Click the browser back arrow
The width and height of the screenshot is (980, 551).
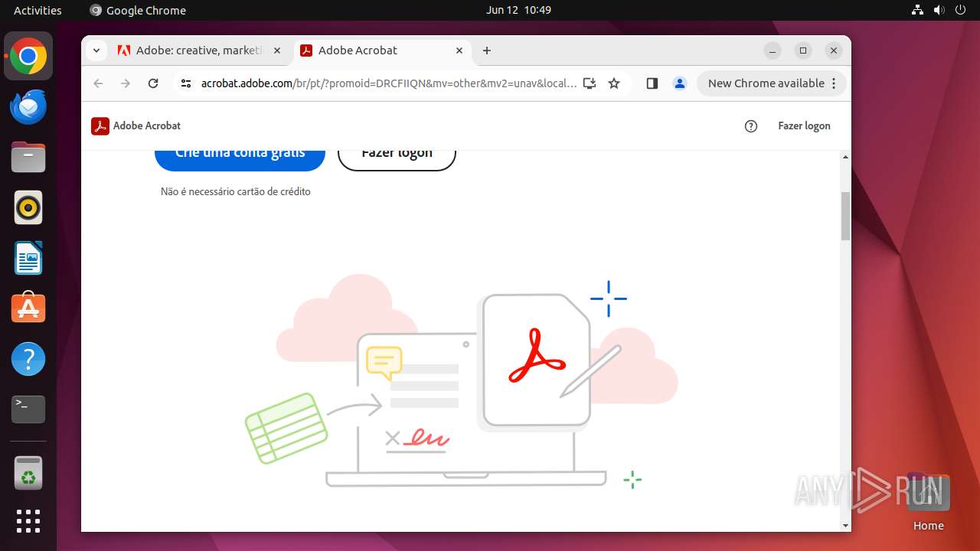(x=98, y=83)
